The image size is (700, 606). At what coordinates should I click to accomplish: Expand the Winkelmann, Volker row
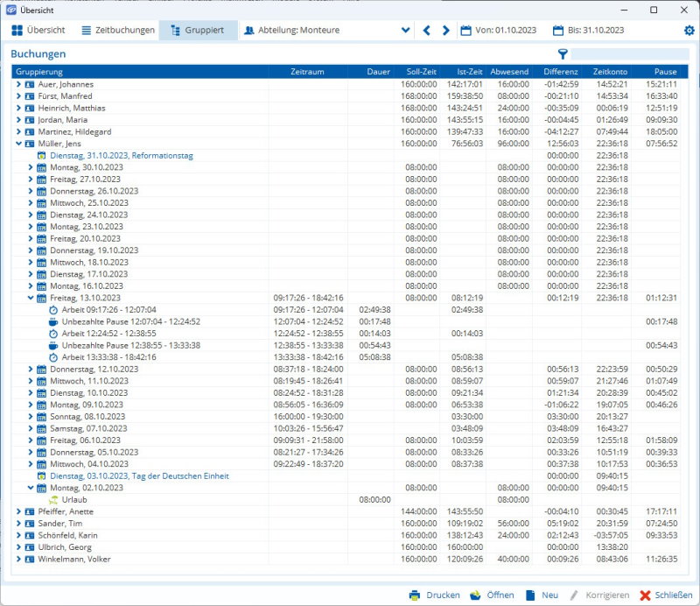(18, 559)
